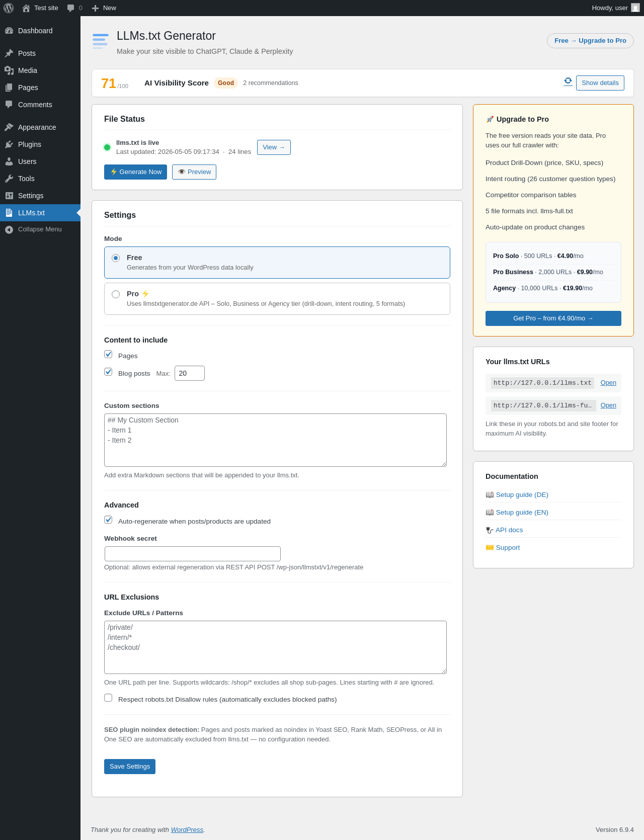Click the Collapse Menu arrow icon
The width and height of the screenshot is (644, 840).
[x=9, y=229]
